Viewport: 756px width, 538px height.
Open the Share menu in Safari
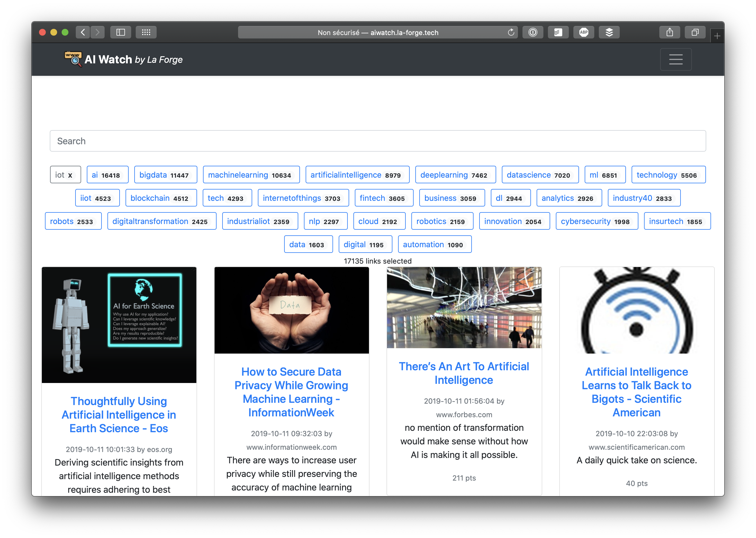point(669,32)
